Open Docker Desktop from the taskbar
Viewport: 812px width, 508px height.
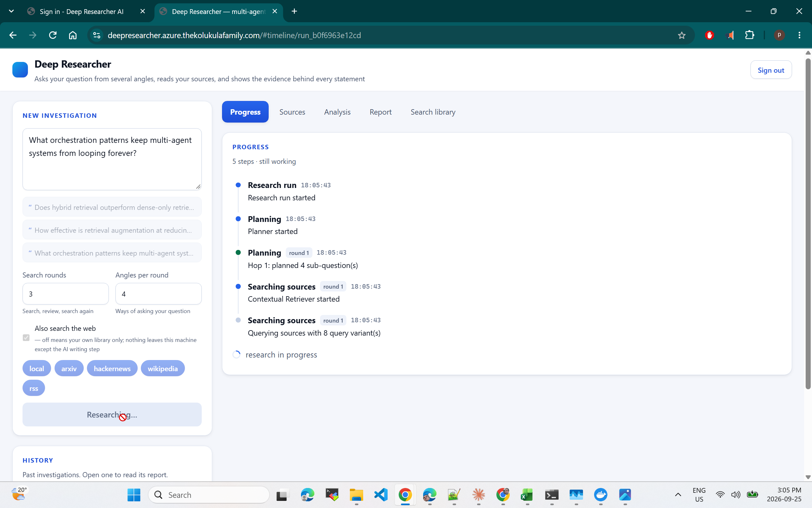click(601, 495)
